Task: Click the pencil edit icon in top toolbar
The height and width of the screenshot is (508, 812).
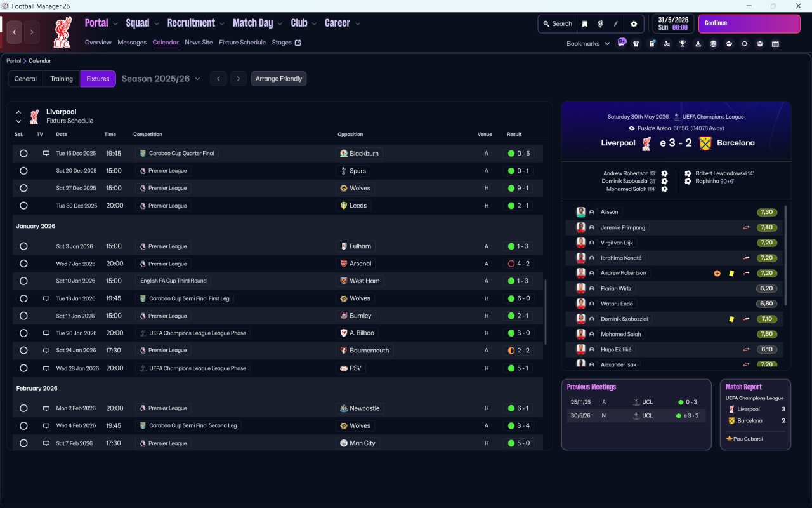Action: tap(615, 23)
